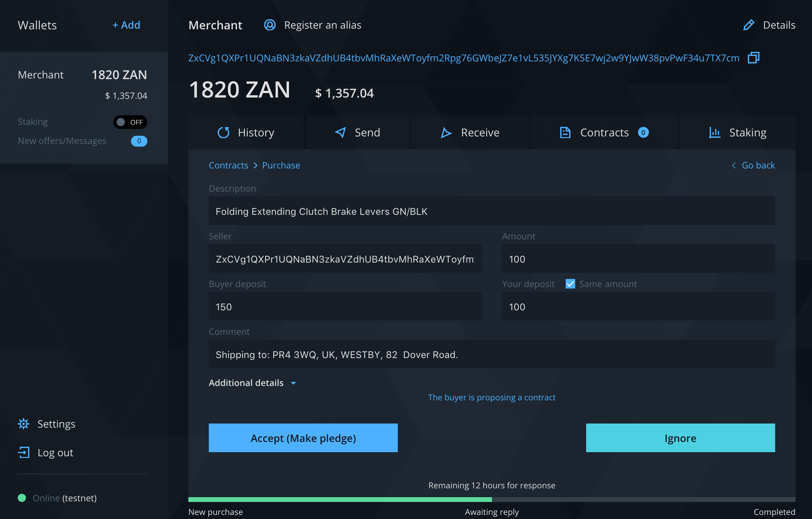This screenshot has height=519, width=812.
Task: Click the New offers/Messages counter badge
Action: click(x=139, y=141)
